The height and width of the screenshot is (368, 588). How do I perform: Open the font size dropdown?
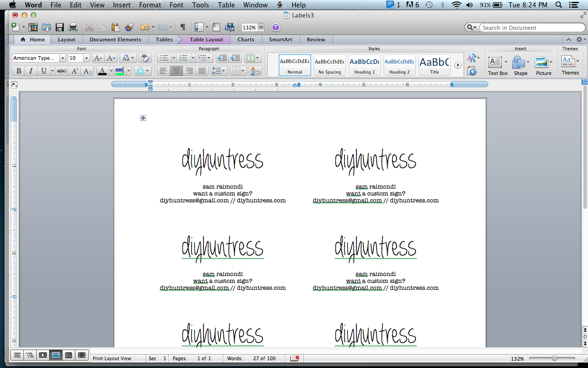tap(86, 58)
